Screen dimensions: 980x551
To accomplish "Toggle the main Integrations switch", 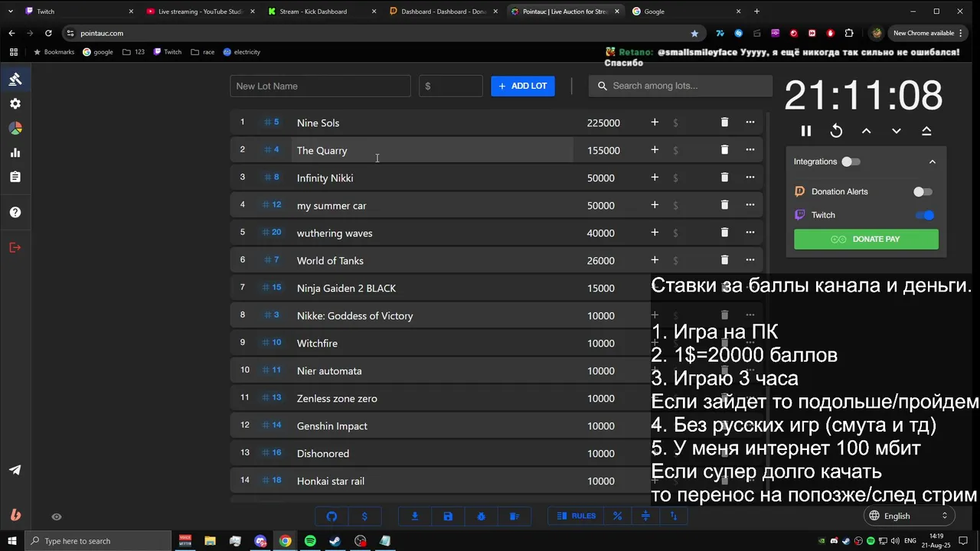I will coord(851,161).
